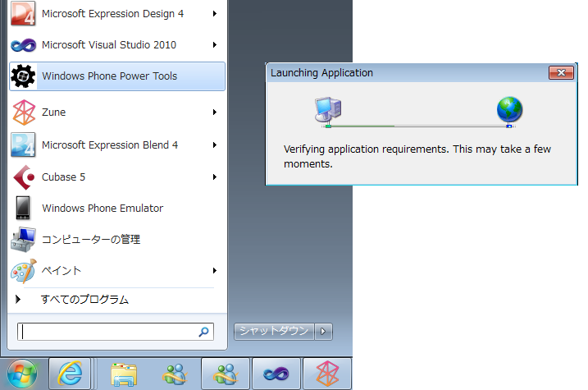
Task: Select Microsoft Visual Studio 2010 entry
Action: pyautogui.click(x=117, y=44)
